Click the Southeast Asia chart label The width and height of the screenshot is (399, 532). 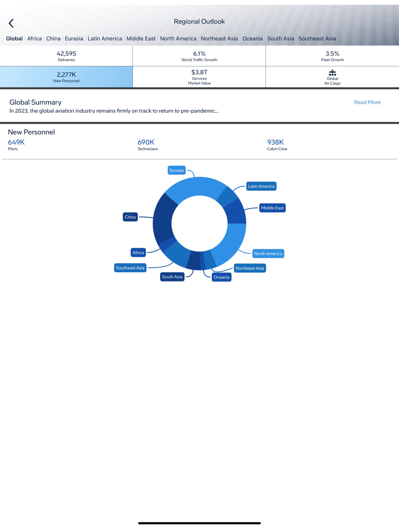tap(130, 268)
